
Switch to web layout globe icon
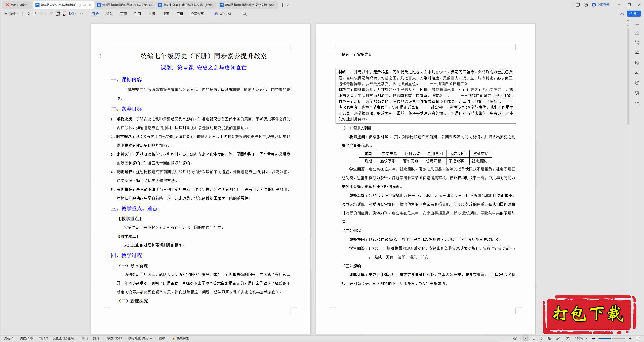(x=550, y=338)
